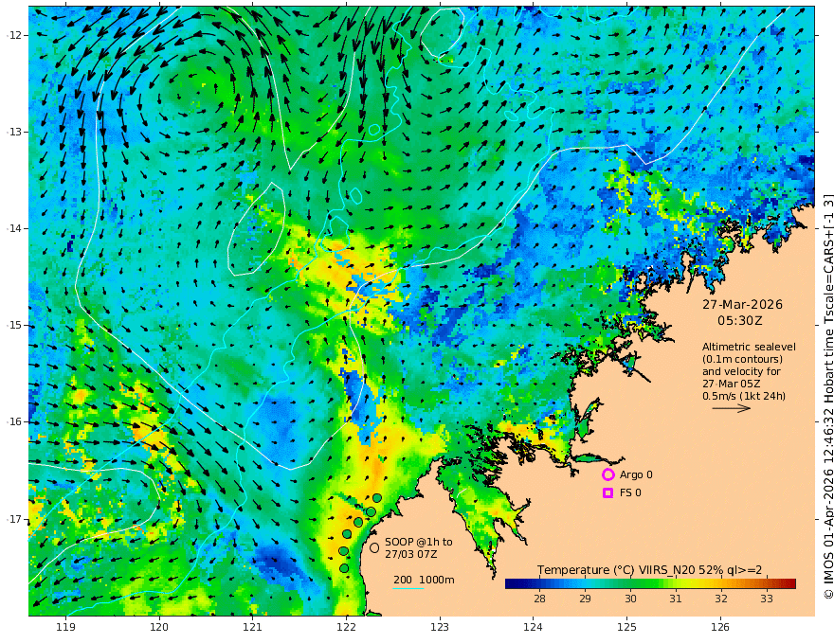Click longitude axis label 124
The width and height of the screenshot is (834, 644).
coord(533,627)
